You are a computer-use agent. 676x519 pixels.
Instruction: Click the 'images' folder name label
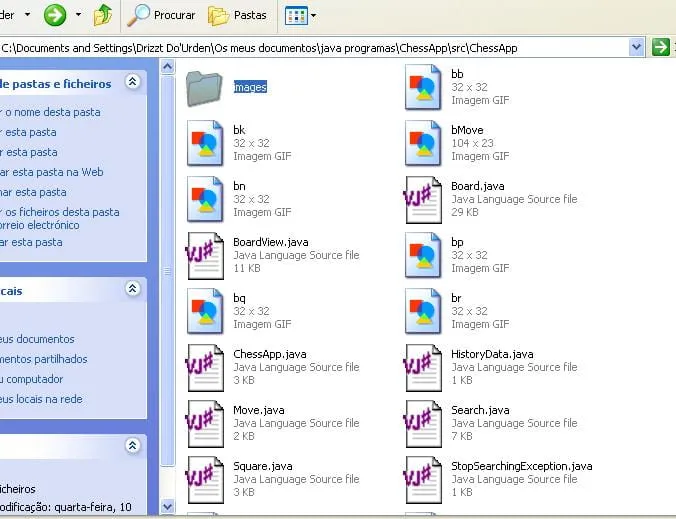click(x=250, y=87)
